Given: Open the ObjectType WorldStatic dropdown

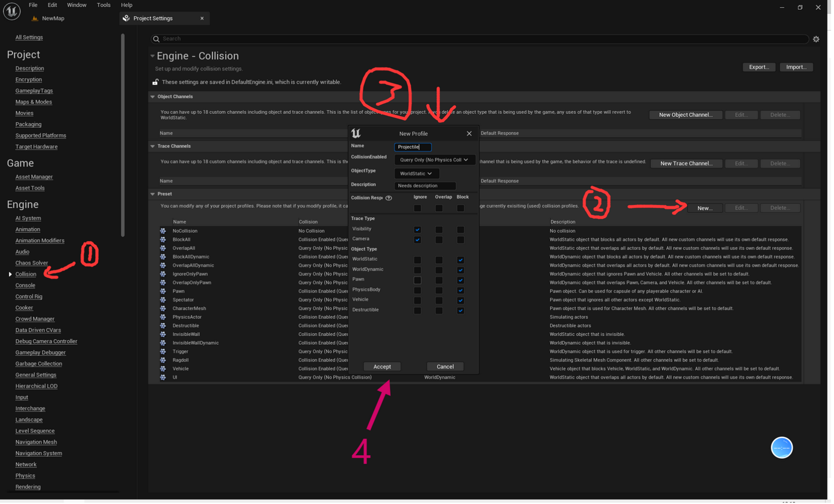Looking at the screenshot, I should [416, 173].
